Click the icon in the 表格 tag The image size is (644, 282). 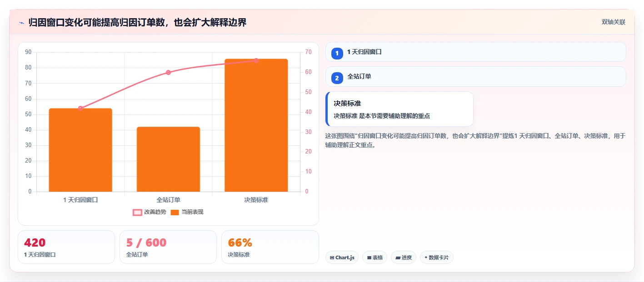pyautogui.click(x=369, y=258)
